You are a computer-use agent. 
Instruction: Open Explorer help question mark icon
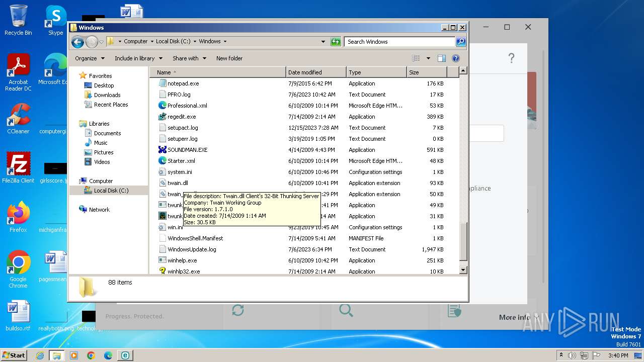click(456, 58)
